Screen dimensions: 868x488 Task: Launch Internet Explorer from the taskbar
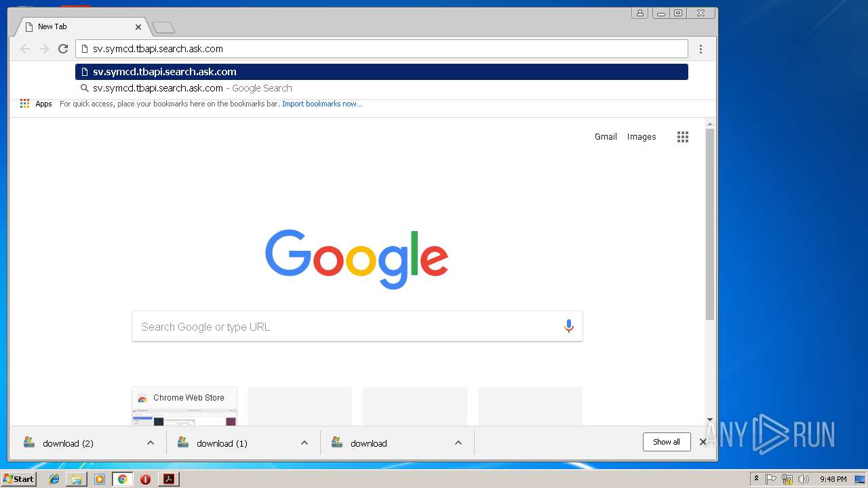pos(54,479)
